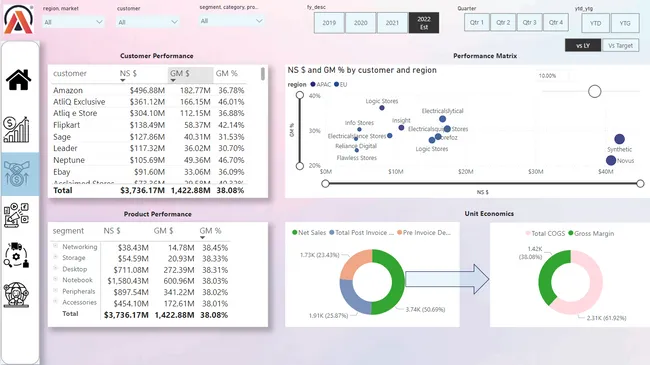The height and width of the screenshot is (365, 650).
Task: Click the GM % axis top zoom handle
Action: point(300,95)
